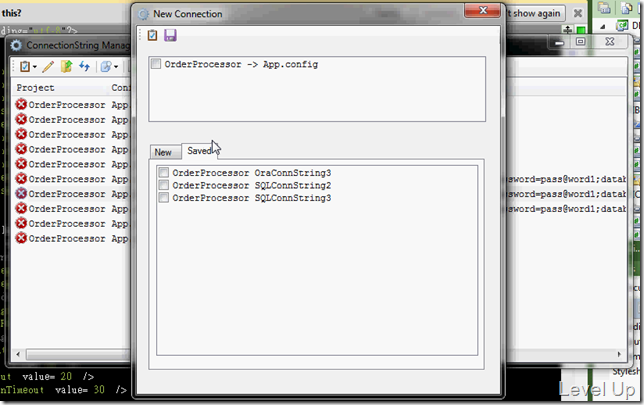Click folder with green arrow icon
This screenshot has height=405, width=644.
tap(66, 66)
